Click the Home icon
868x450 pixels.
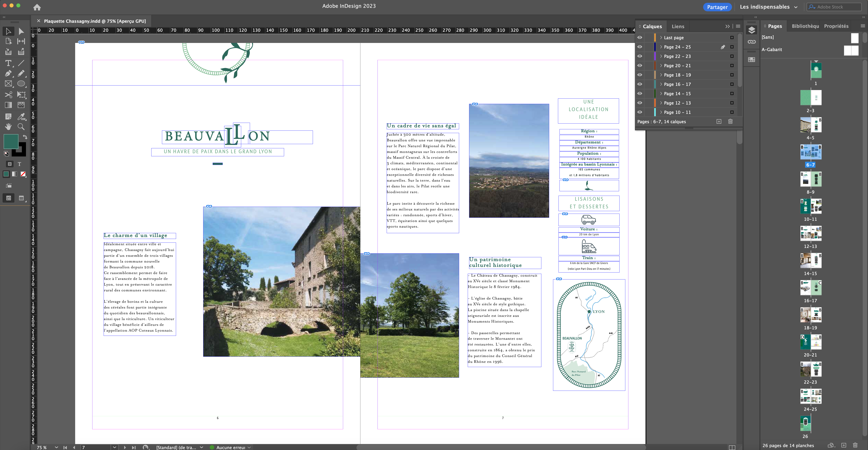pos(37,7)
